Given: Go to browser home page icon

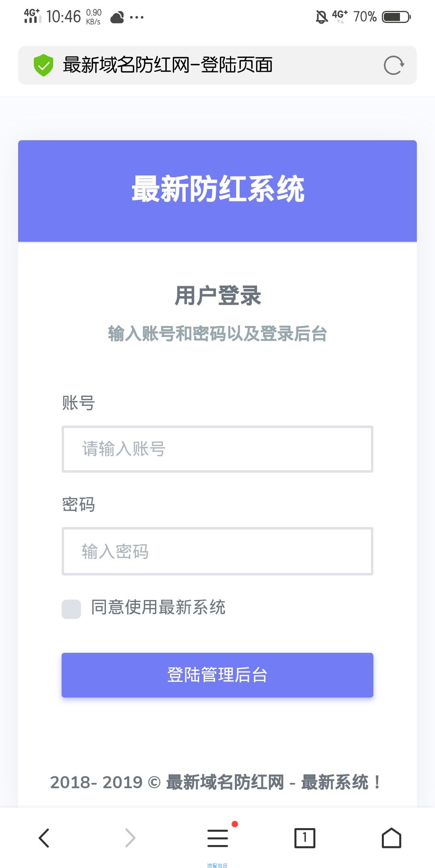Looking at the screenshot, I should coord(391,838).
